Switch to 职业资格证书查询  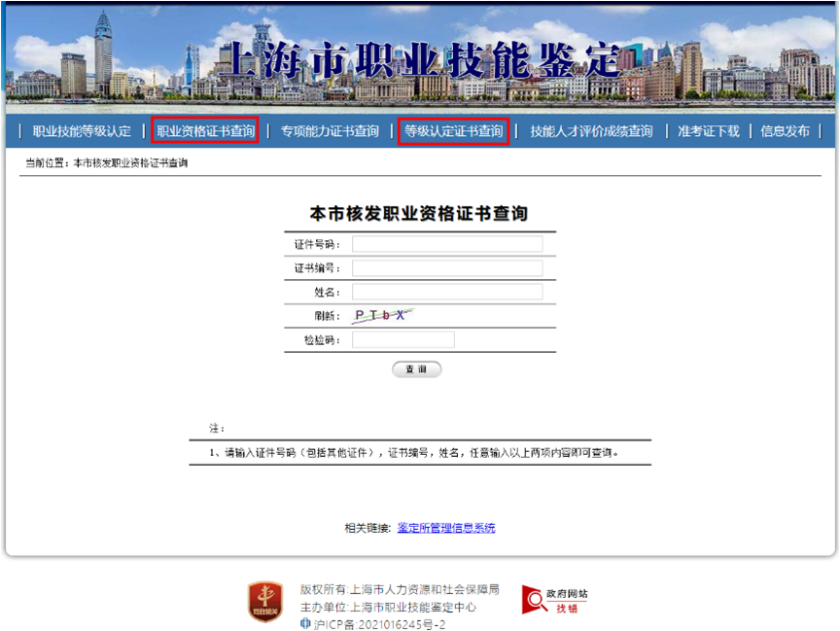tap(204, 131)
